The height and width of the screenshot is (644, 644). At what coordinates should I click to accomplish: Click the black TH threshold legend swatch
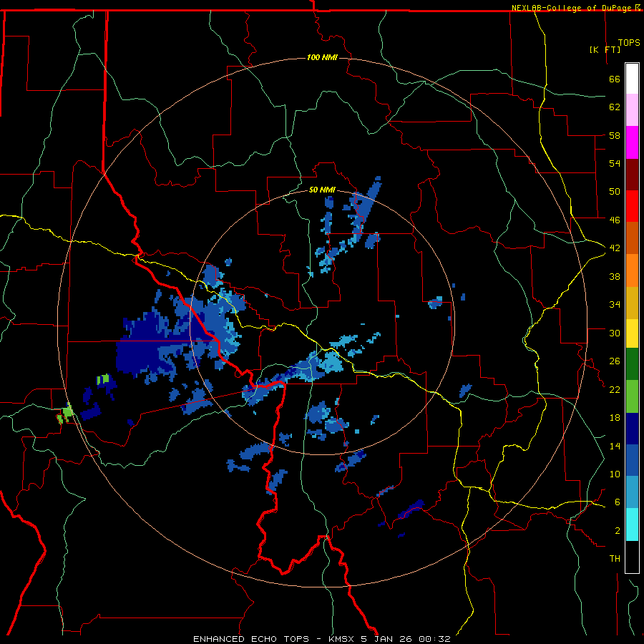[632, 557]
